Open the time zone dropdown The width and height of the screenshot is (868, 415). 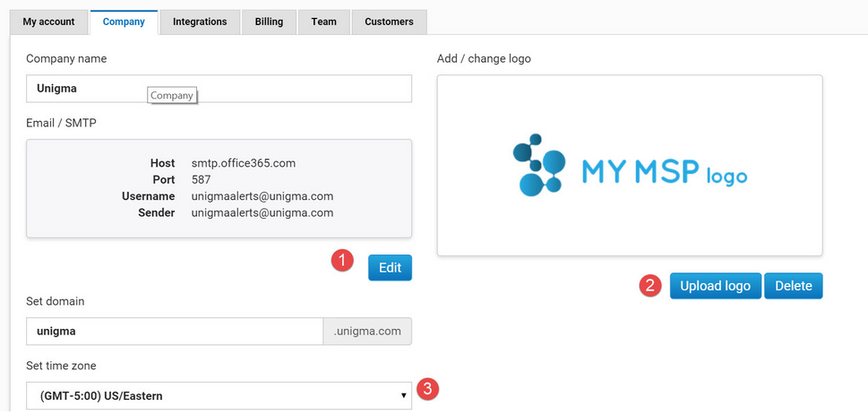(219, 395)
